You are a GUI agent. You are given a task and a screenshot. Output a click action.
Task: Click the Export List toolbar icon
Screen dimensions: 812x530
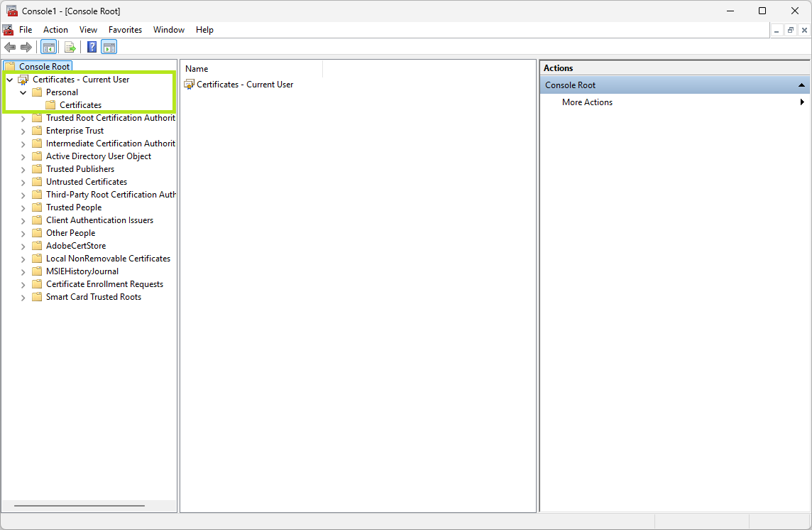tap(70, 47)
